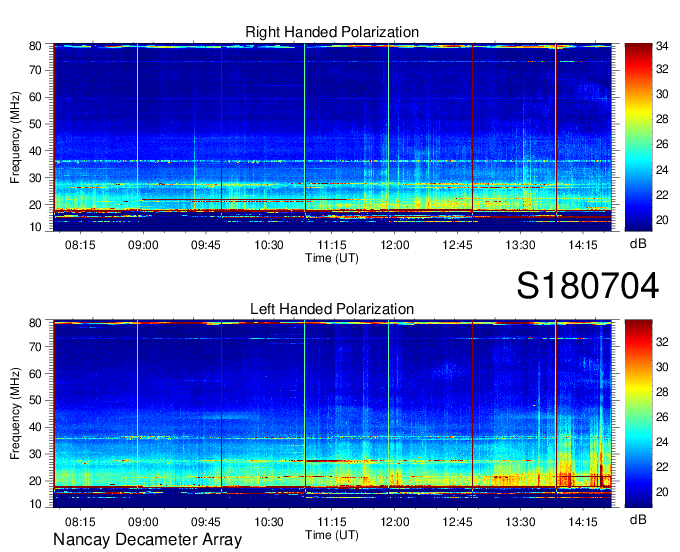Click the lower plot's Frequency (MHz) axis label
This screenshot has height=552, width=680.
click(15, 414)
